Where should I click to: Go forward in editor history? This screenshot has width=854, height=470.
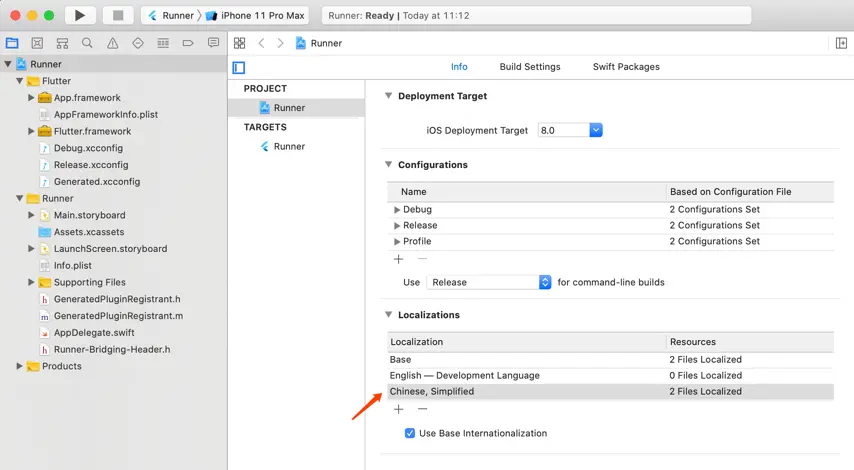280,43
